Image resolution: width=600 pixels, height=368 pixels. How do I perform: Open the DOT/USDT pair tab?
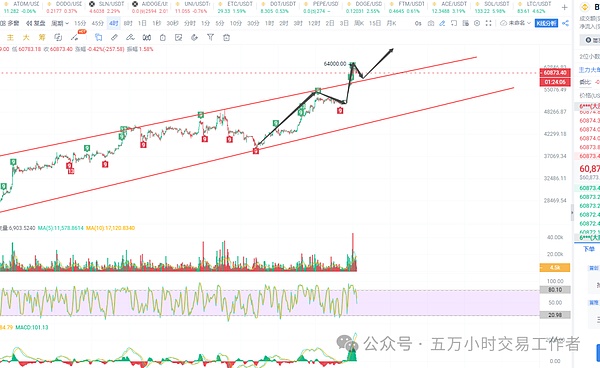pos(278,7)
